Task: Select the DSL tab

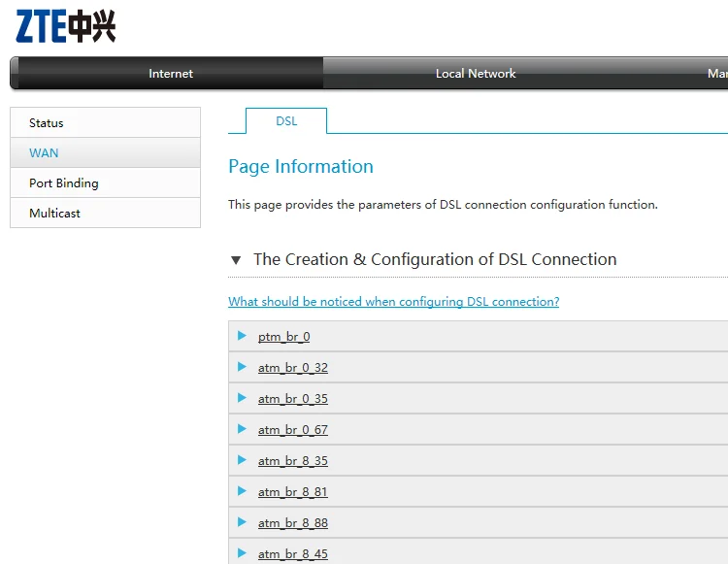Action: 286,121
